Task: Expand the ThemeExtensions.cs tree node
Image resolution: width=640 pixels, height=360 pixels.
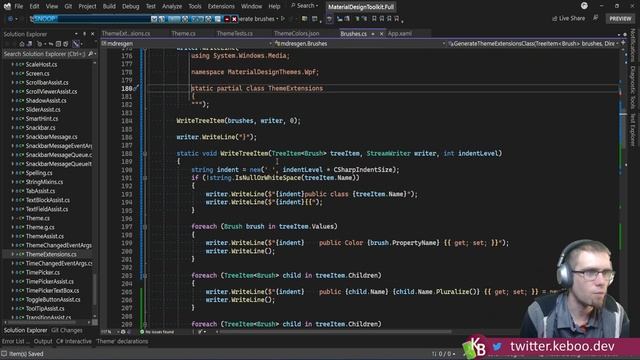Action: tap(12, 254)
